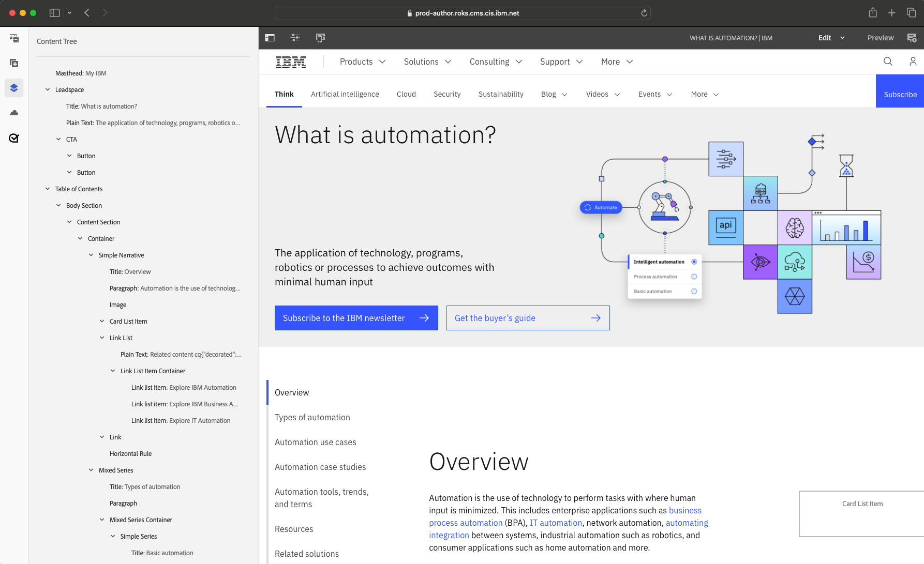Screen dimensions: 924x564
Task: Open the Cloud tab
Action: tap(406, 94)
